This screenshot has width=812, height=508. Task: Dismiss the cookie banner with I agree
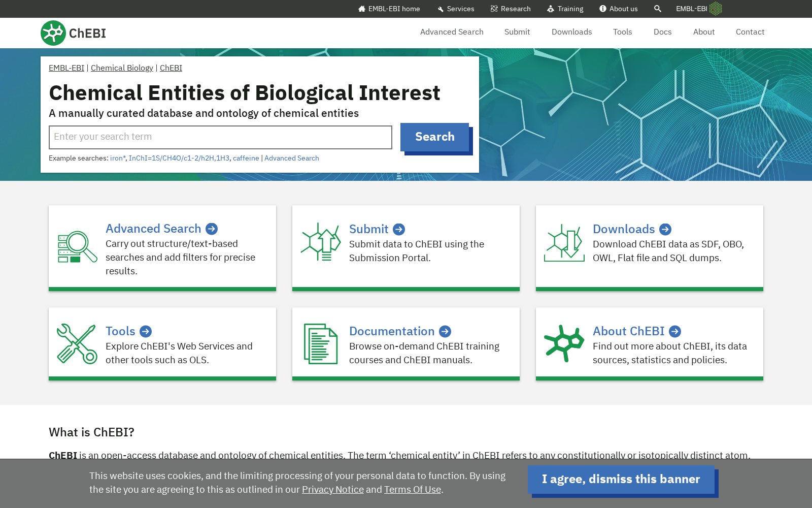[621, 480]
